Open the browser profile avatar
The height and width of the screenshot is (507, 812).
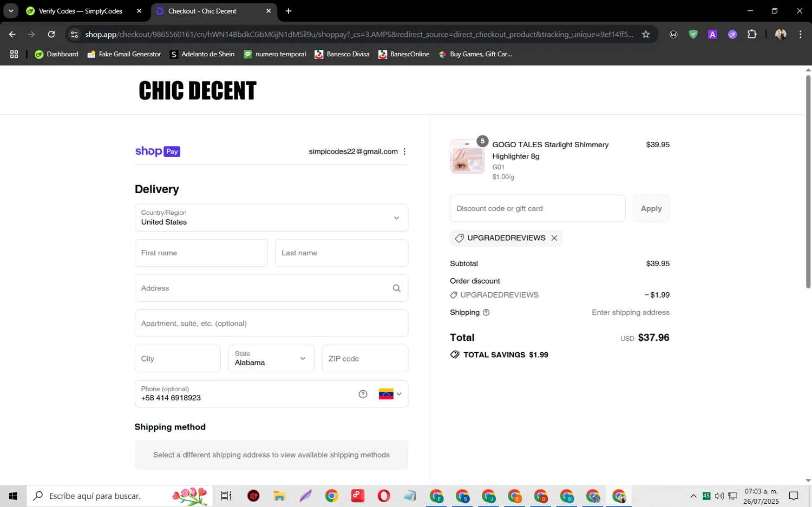click(x=781, y=34)
